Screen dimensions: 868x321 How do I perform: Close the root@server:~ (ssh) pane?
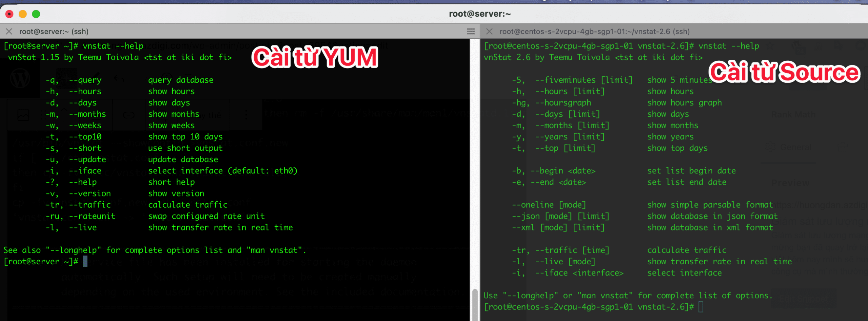(x=9, y=32)
